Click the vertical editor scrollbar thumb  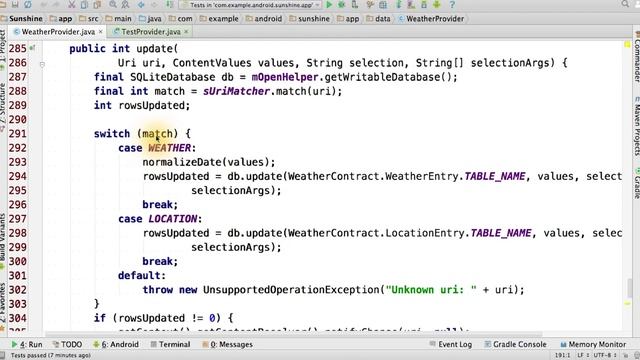coord(630,288)
